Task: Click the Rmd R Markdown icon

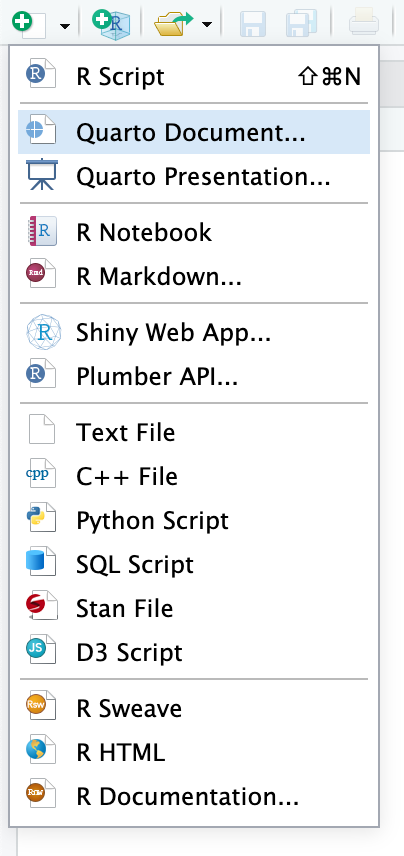Action: [x=41, y=274]
